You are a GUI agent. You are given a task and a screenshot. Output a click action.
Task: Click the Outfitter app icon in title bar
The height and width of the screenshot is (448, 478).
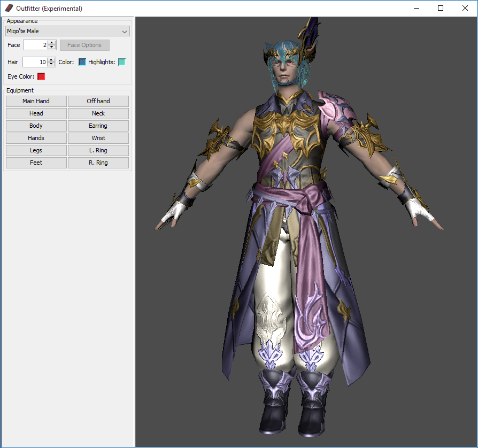[x=9, y=9]
